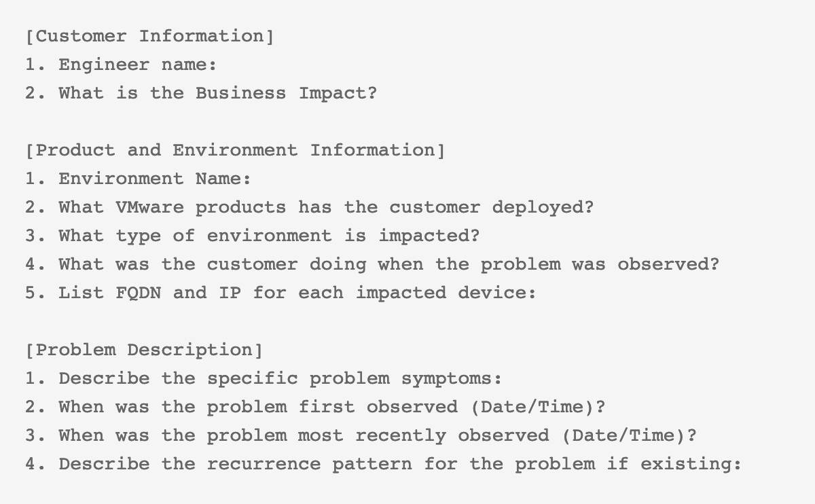Click the word FQDN in the text
Screen dimensions: 815x504
pyautogui.click(x=138, y=293)
